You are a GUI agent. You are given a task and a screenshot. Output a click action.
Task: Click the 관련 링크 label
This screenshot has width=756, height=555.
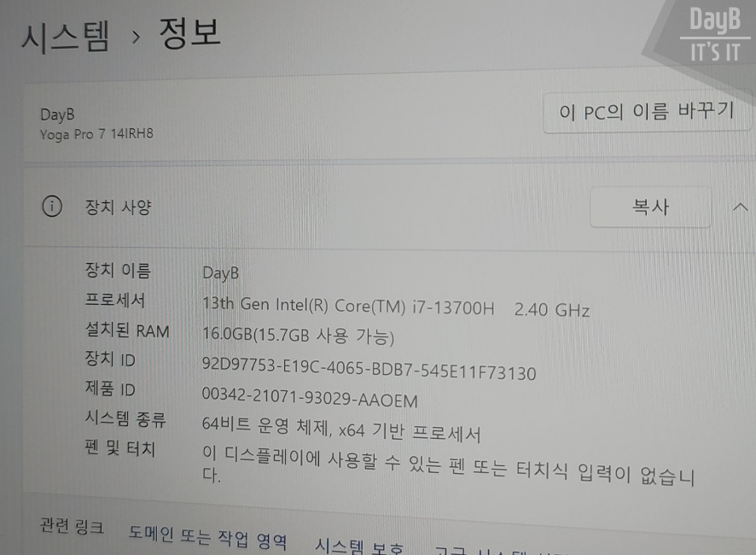(x=72, y=525)
